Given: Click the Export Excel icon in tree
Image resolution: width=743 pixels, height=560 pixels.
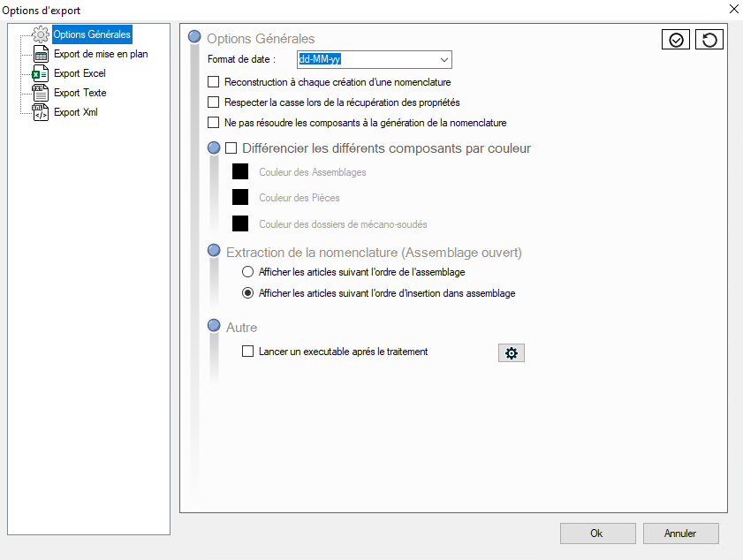Looking at the screenshot, I should 41,74.
